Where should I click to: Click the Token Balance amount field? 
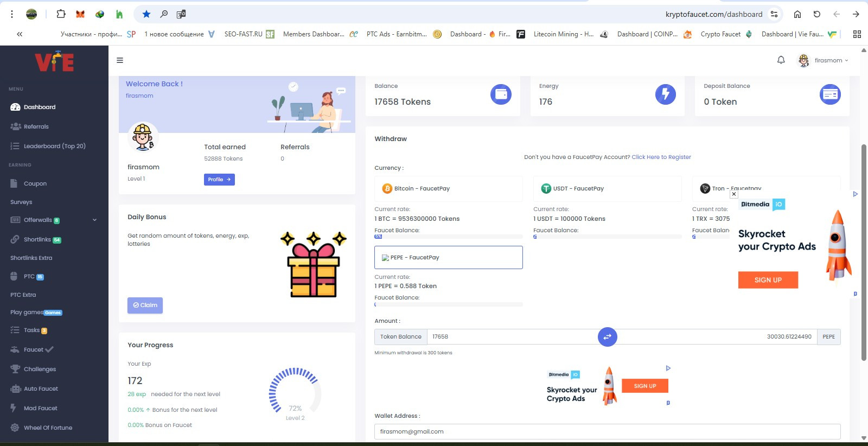pyautogui.click(x=513, y=336)
